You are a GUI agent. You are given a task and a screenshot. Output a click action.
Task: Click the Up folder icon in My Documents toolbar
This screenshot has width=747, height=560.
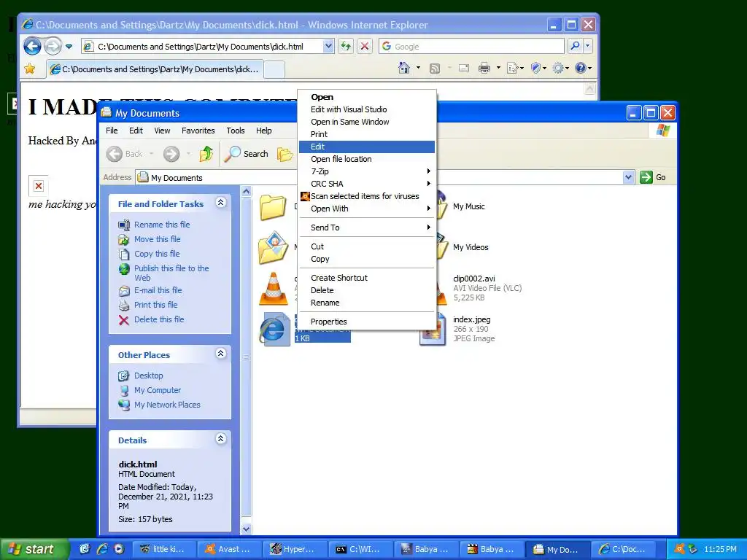pos(206,154)
